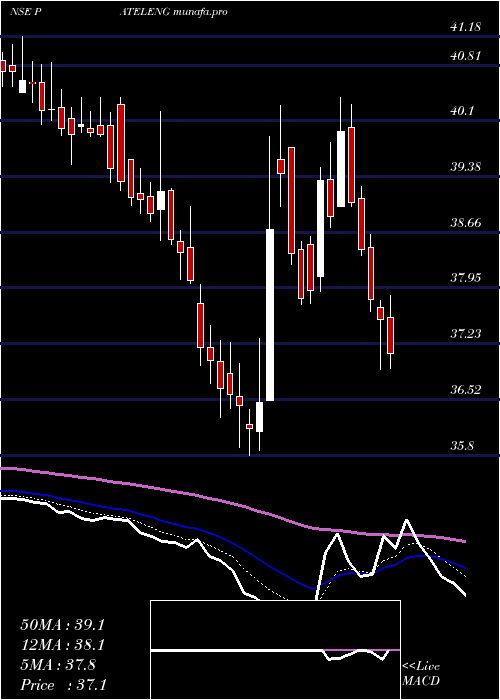Screen dimensions: 500x700
Task: Click the tall white candle mid-chart
Action: coord(270,315)
